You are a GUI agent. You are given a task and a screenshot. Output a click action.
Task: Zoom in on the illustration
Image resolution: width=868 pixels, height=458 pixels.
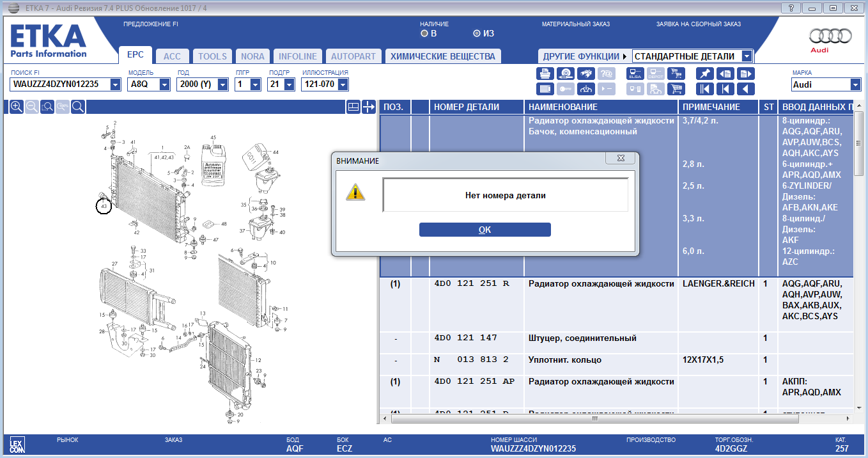point(17,107)
